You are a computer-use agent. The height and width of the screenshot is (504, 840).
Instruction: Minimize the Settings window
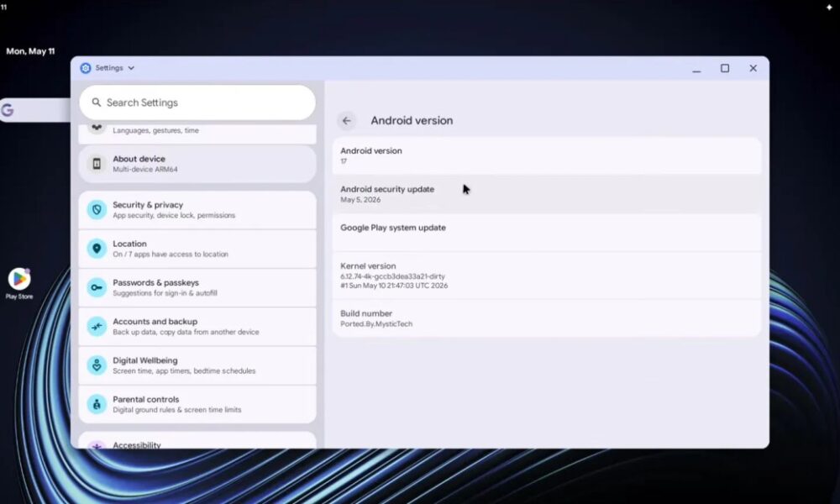(x=696, y=69)
